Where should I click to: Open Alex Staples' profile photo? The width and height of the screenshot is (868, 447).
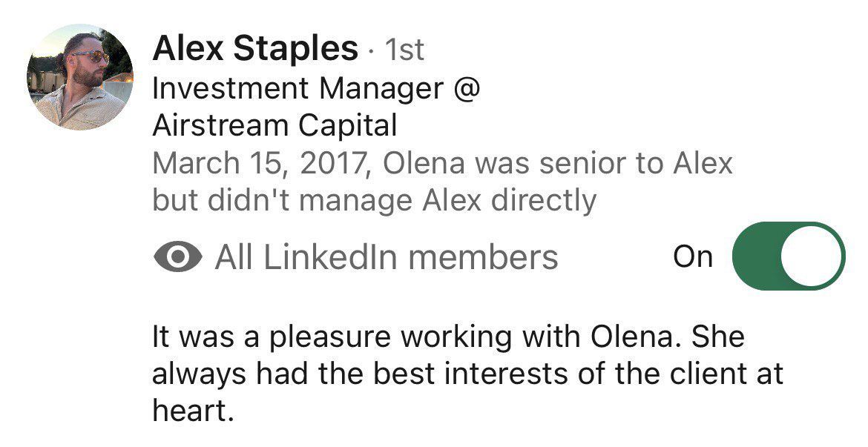coord(79,77)
